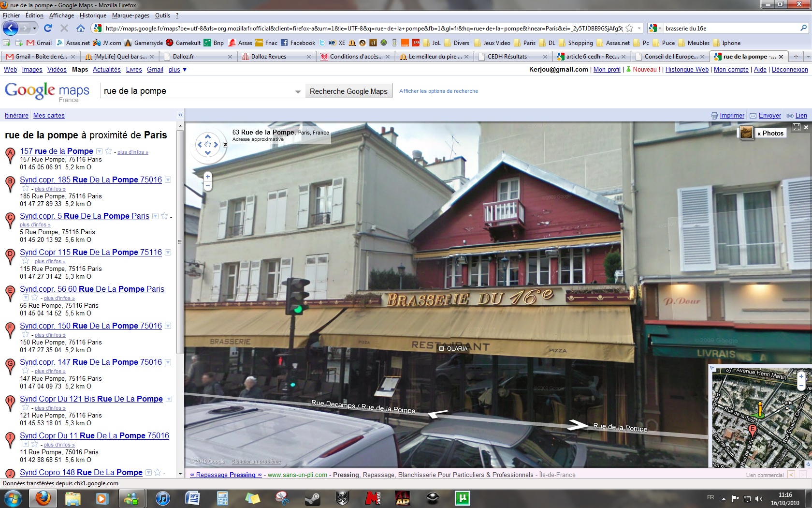This screenshot has width=812, height=508.
Task: Open the Steam taskbar icon
Action: pos(312,498)
